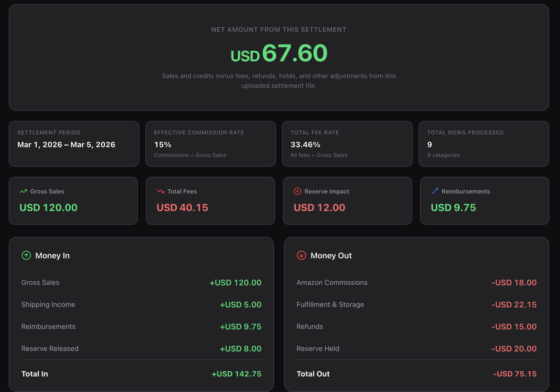Click the Effective Commission Rate 15% value

click(163, 145)
